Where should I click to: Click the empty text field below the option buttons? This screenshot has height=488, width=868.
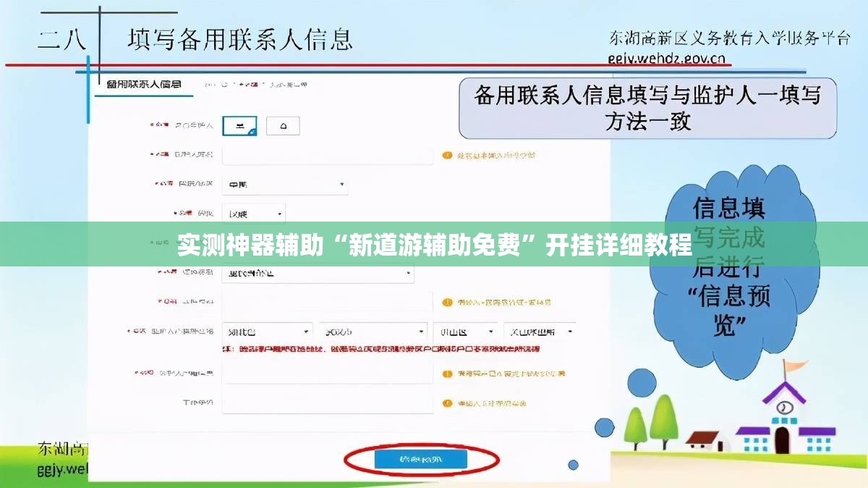[x=328, y=156]
